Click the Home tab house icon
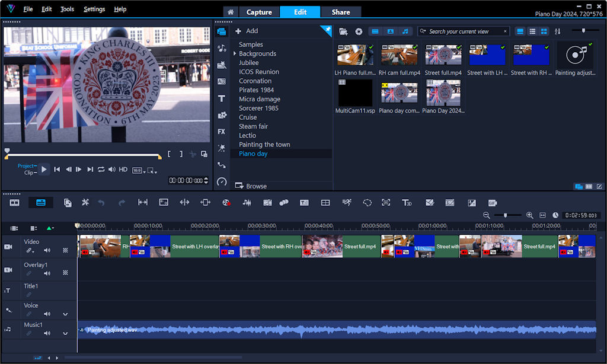607x364 pixels. tap(231, 12)
